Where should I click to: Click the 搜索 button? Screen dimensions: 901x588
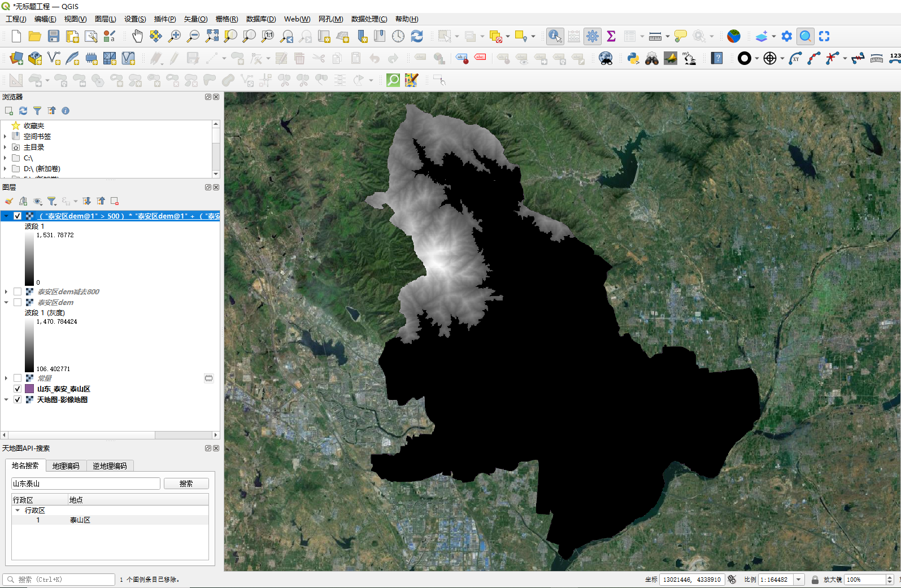(186, 484)
